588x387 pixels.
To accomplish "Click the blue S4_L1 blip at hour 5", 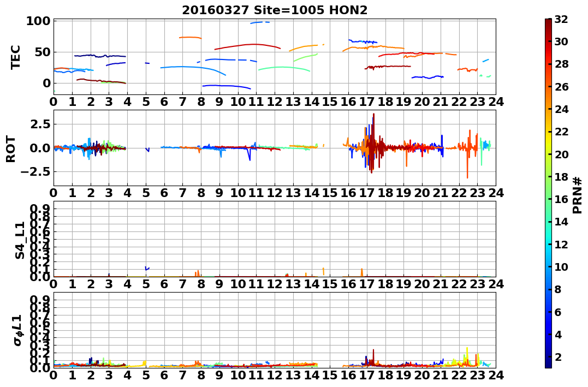I will click(x=147, y=268).
